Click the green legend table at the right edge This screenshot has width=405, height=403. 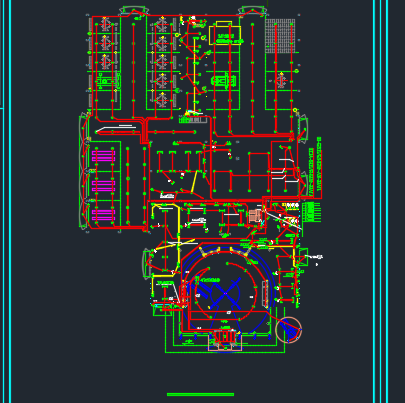pos(312,212)
